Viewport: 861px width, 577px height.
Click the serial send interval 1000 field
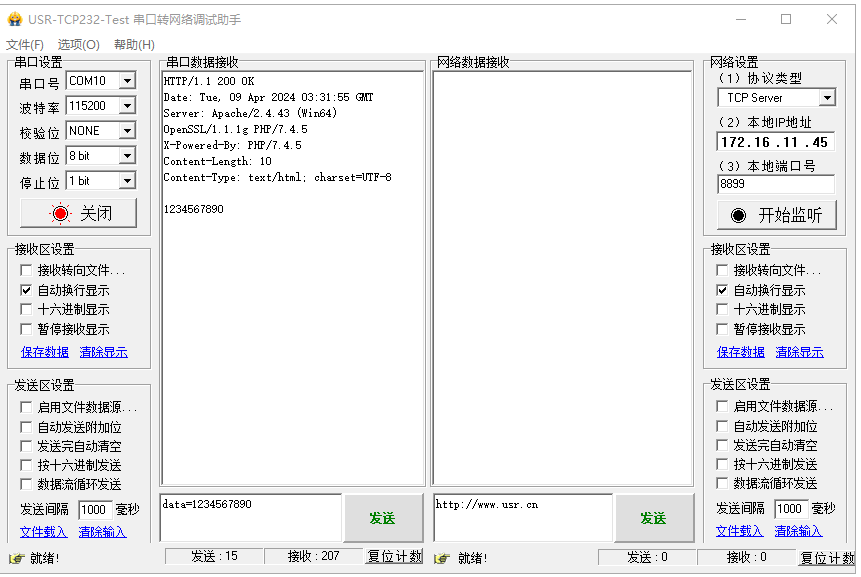coord(94,509)
